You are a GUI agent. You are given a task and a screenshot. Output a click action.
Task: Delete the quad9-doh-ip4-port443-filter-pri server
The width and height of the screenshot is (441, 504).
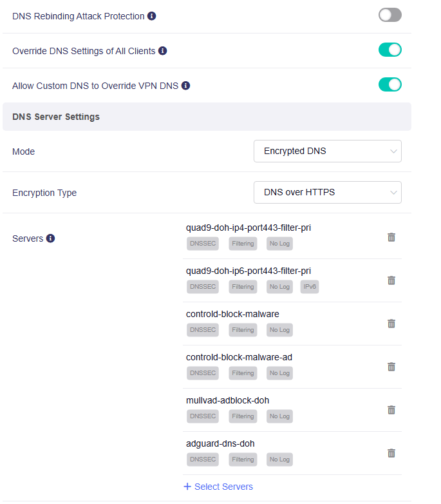pyautogui.click(x=391, y=237)
